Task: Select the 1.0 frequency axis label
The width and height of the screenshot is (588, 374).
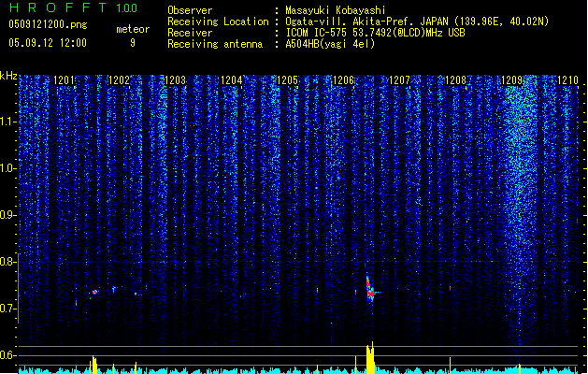Action: coord(8,169)
